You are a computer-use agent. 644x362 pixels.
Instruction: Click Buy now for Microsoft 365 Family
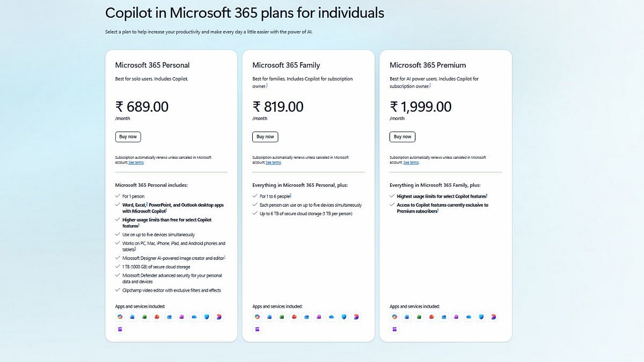click(265, 137)
